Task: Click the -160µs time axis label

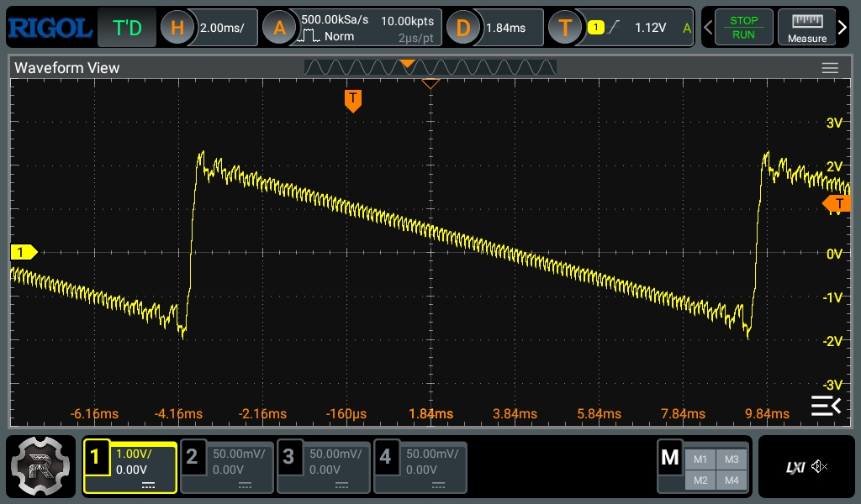Action: click(x=346, y=414)
